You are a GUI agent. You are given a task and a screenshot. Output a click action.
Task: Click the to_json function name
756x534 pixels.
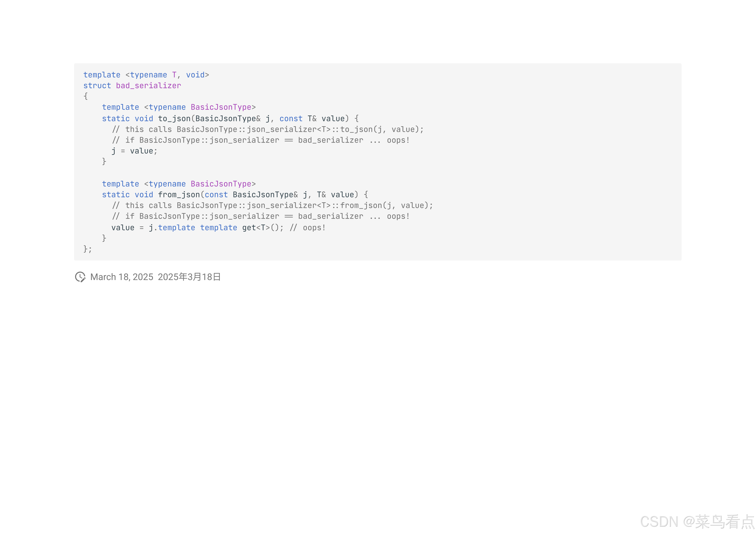click(x=174, y=118)
